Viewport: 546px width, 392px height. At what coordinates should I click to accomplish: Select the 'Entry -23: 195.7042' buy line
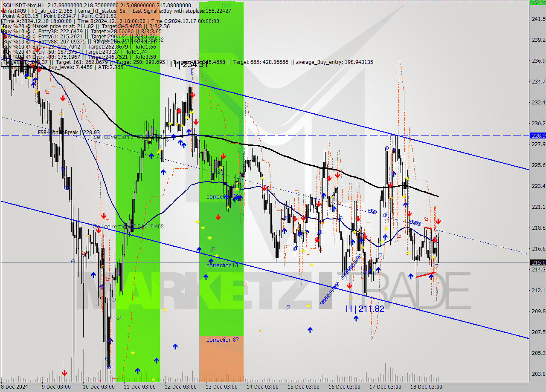[x=79, y=46]
